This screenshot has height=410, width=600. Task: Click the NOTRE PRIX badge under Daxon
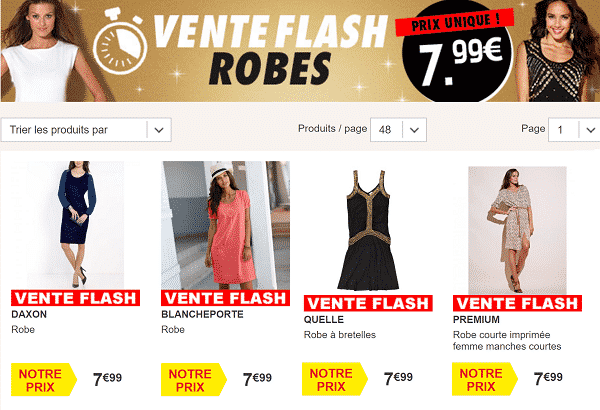pos(44,379)
